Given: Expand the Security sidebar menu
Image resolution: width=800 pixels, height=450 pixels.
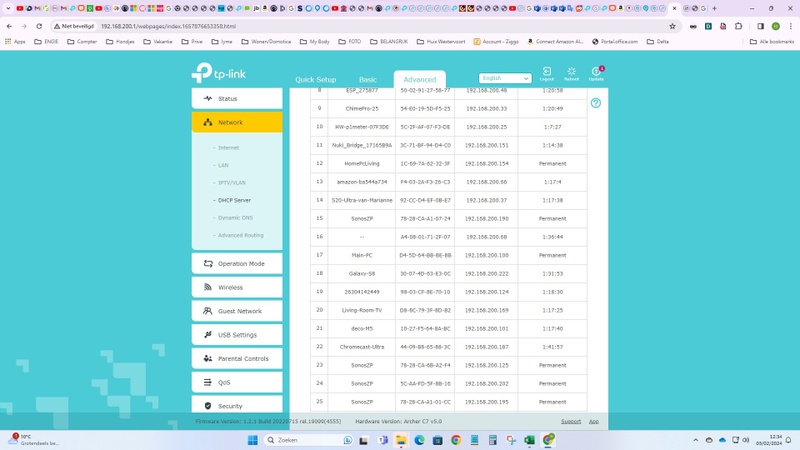Looking at the screenshot, I should (x=237, y=405).
